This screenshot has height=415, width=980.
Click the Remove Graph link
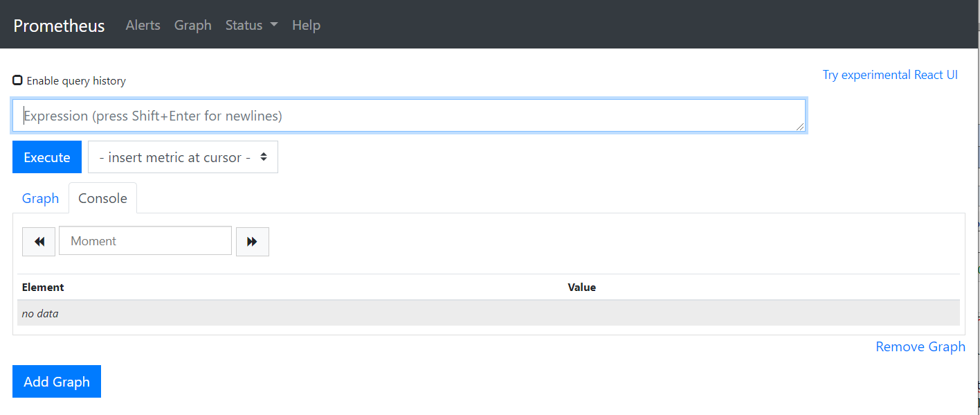pyautogui.click(x=920, y=346)
